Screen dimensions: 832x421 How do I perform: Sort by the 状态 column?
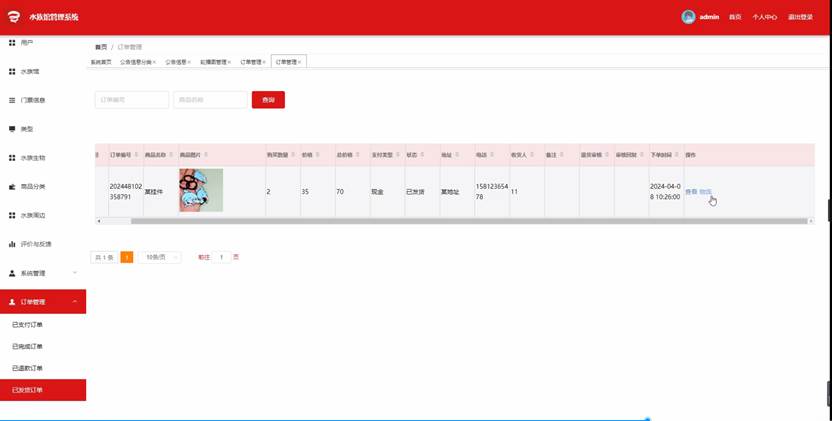click(x=422, y=155)
